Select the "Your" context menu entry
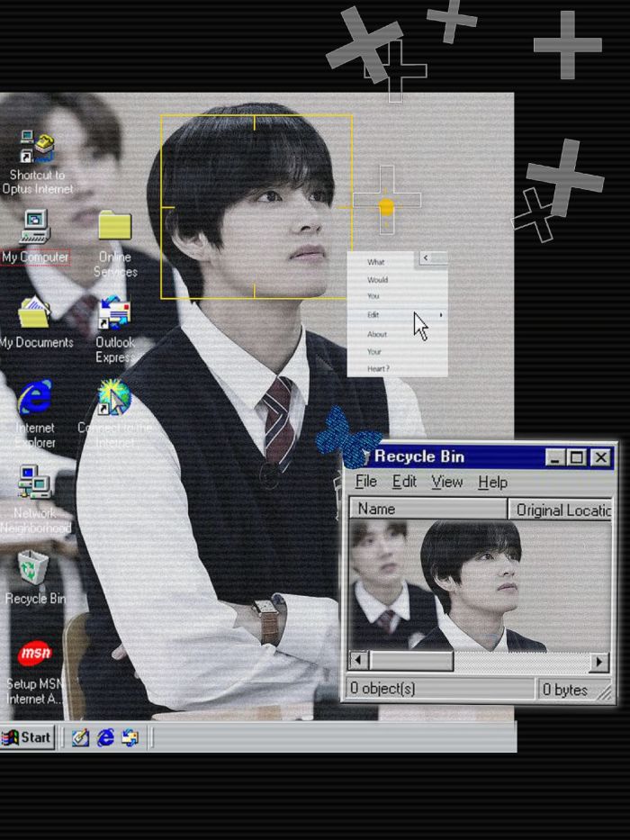The width and height of the screenshot is (630, 840). 374,351
